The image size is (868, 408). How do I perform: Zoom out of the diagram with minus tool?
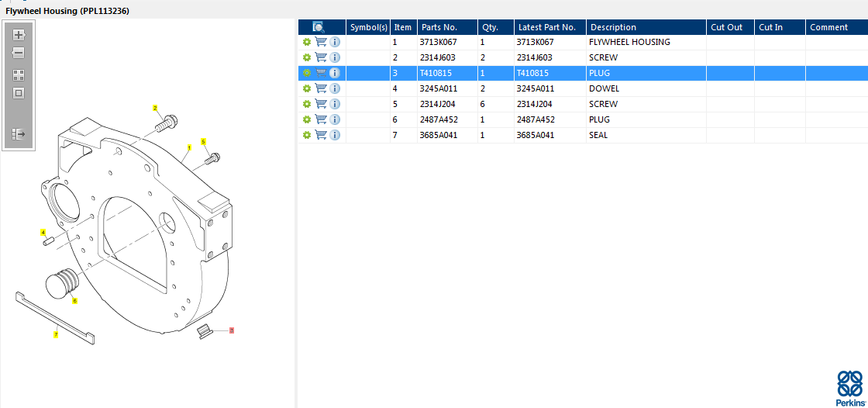(19, 54)
